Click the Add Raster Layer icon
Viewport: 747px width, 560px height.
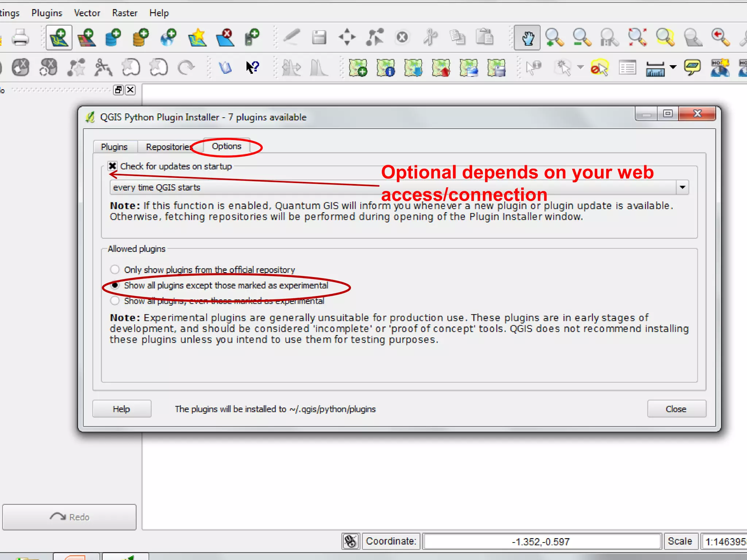[86, 37]
